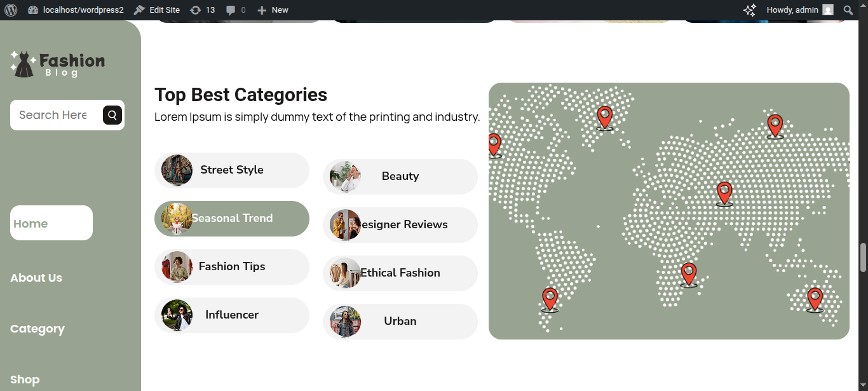Click the sparkle AI icon in admin bar
Screen dimensions: 868x391
pyautogui.click(x=750, y=10)
